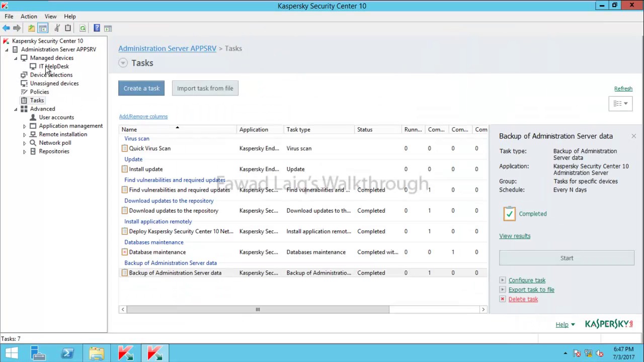Collapse the Tasks header chevron
The height and width of the screenshot is (362, 644).
[123, 63]
